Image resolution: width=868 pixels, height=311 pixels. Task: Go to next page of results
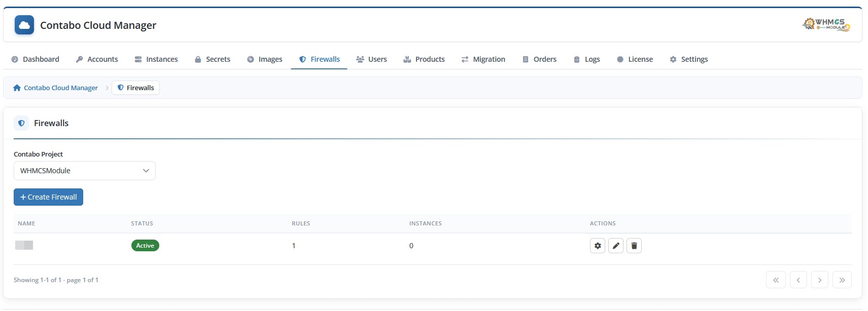click(820, 280)
